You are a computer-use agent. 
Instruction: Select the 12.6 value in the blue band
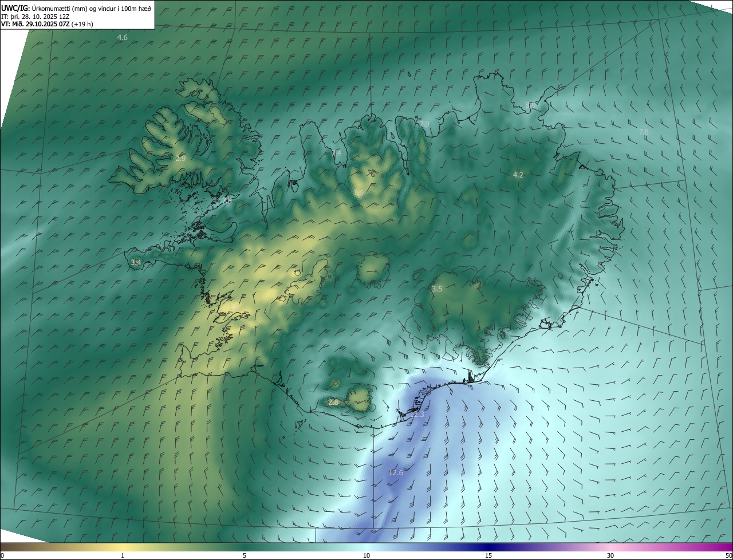coord(396,472)
